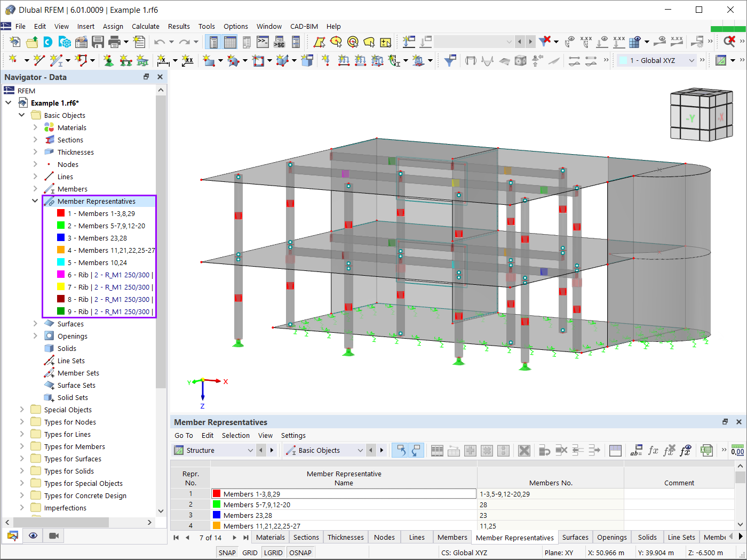This screenshot has height=560, width=747.
Task: Click the filter funnel with red X icon
Action: click(545, 42)
